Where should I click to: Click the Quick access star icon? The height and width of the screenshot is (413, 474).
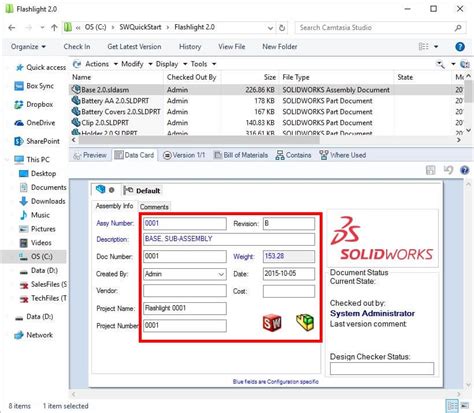coord(20,68)
